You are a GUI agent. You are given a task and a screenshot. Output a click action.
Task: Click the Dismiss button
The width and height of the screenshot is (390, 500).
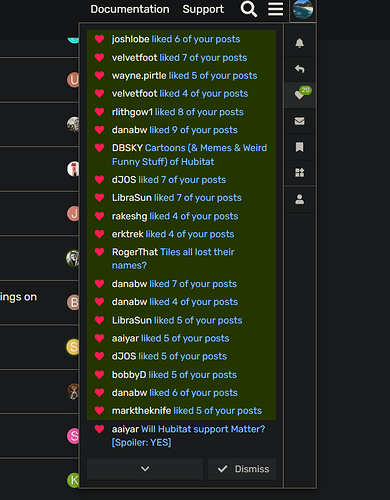click(x=242, y=469)
